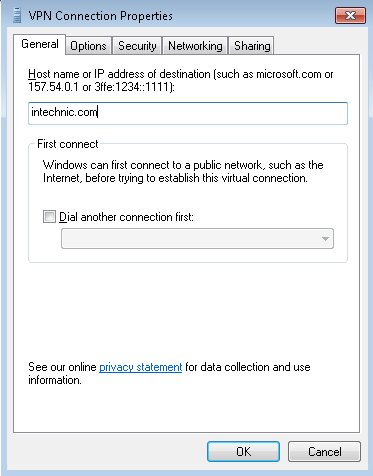Expand the dial connection dropdown list
The image size is (373, 476).
(197, 239)
